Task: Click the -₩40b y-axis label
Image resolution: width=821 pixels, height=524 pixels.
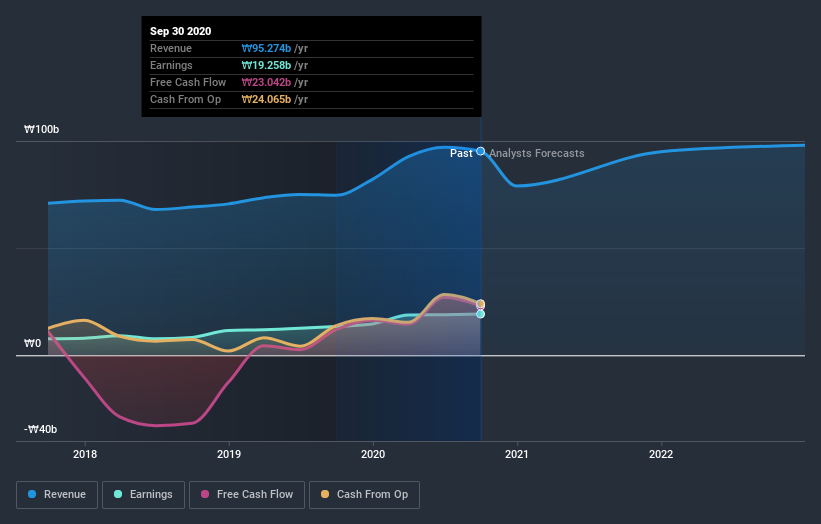Action: click(40, 429)
